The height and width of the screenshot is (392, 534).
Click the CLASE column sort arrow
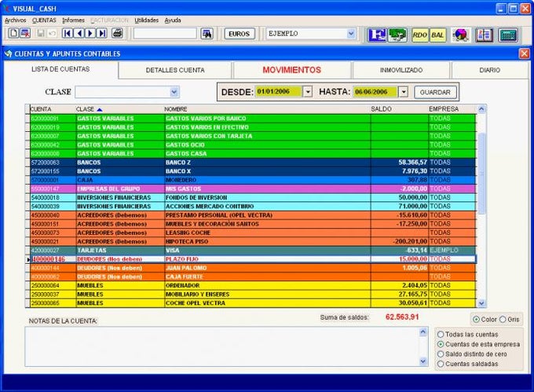[100, 109]
